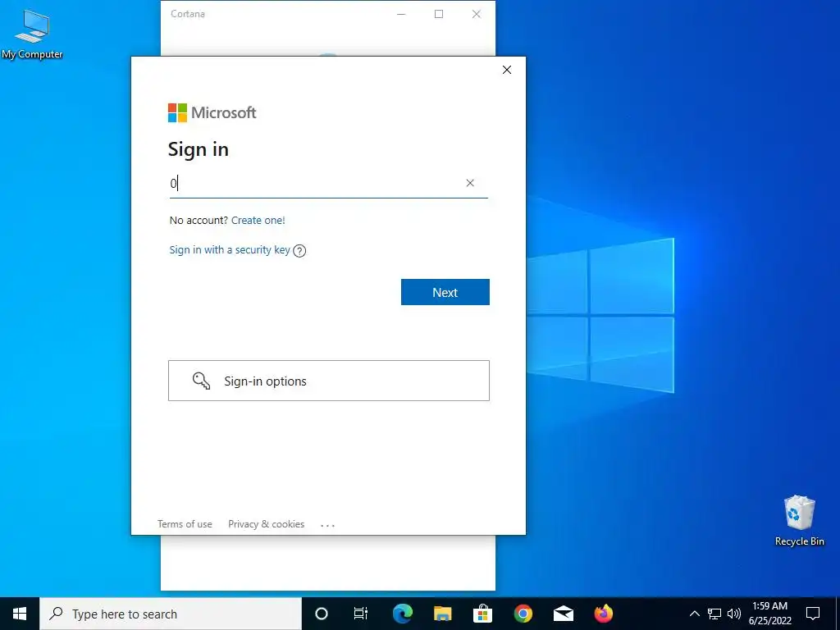The image size is (840, 630).
Task: Close the Microsoft sign-in dialog
Action: click(507, 70)
